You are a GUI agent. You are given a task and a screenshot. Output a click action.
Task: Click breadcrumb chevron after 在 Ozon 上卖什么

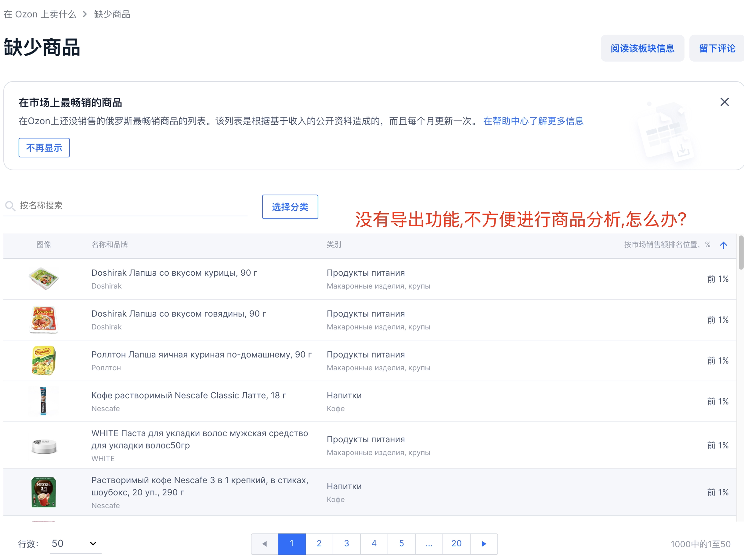tap(85, 14)
